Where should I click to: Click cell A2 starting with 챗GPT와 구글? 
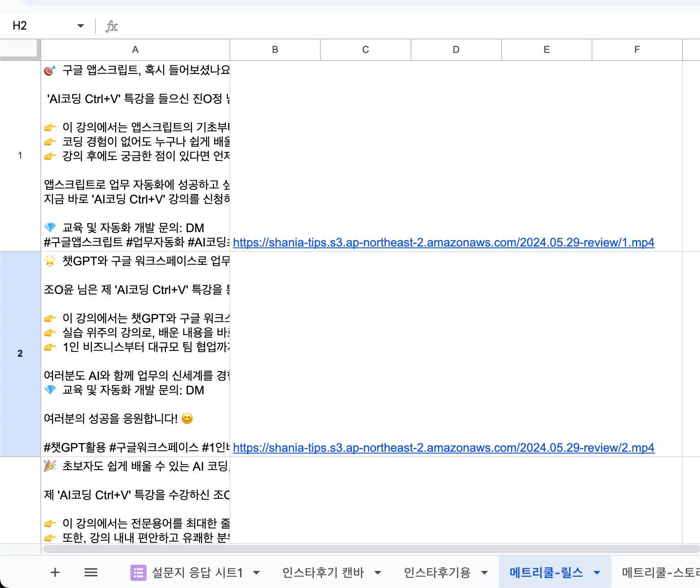[x=135, y=354]
